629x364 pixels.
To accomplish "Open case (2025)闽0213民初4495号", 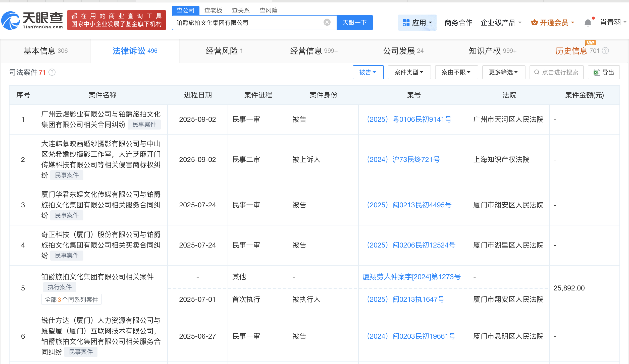I will click(409, 205).
